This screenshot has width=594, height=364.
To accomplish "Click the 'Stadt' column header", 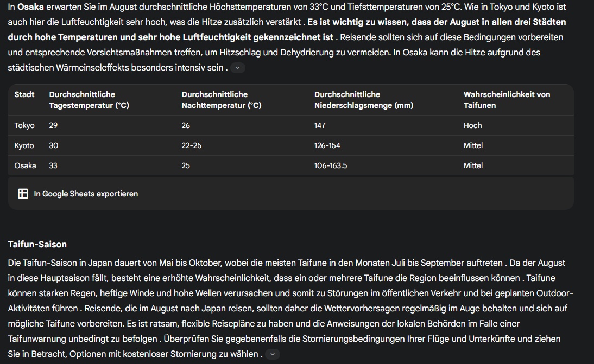I will pos(24,94).
